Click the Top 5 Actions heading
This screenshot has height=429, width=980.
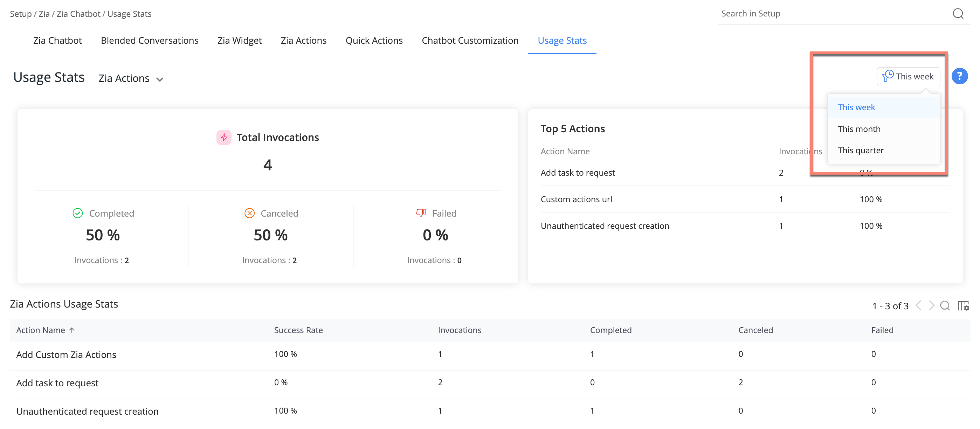coord(573,128)
